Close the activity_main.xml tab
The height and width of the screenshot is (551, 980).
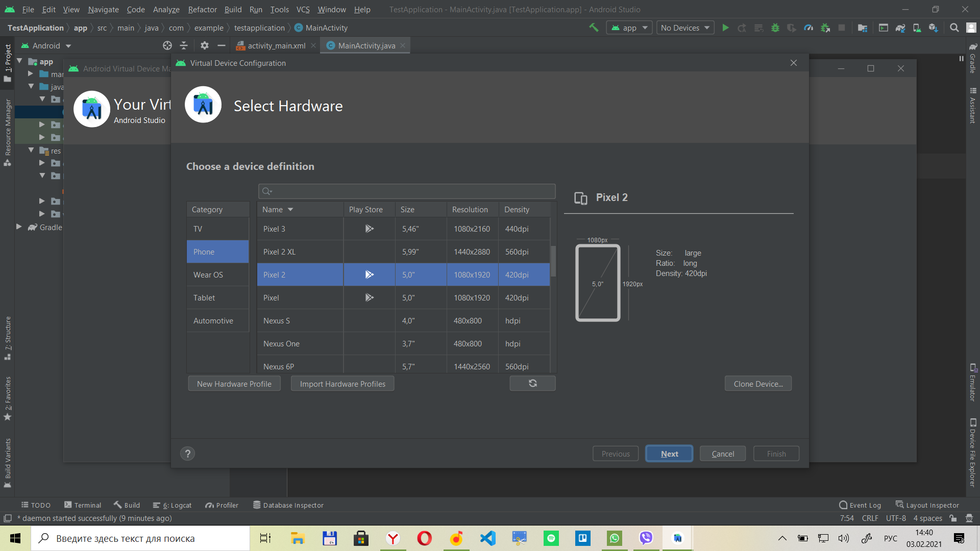[313, 45]
